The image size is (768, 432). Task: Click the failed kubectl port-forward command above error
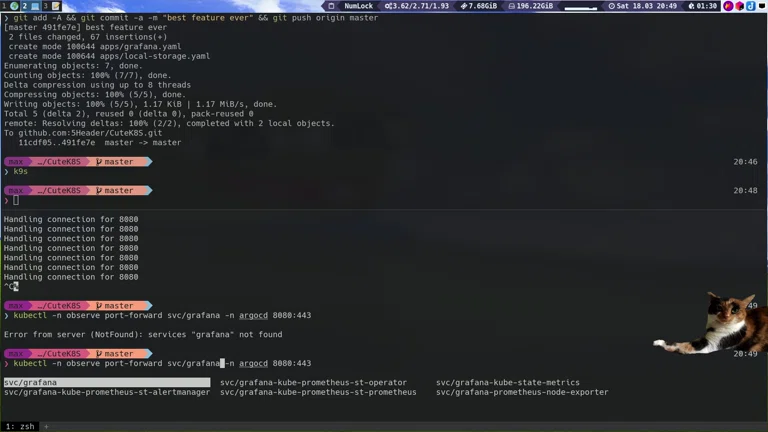click(x=162, y=315)
